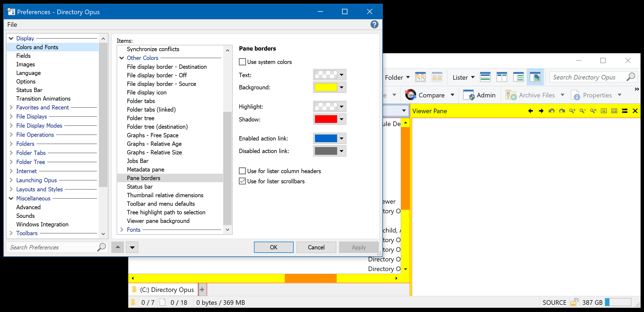Expand the Folder Tree preferences category

(x=11, y=162)
